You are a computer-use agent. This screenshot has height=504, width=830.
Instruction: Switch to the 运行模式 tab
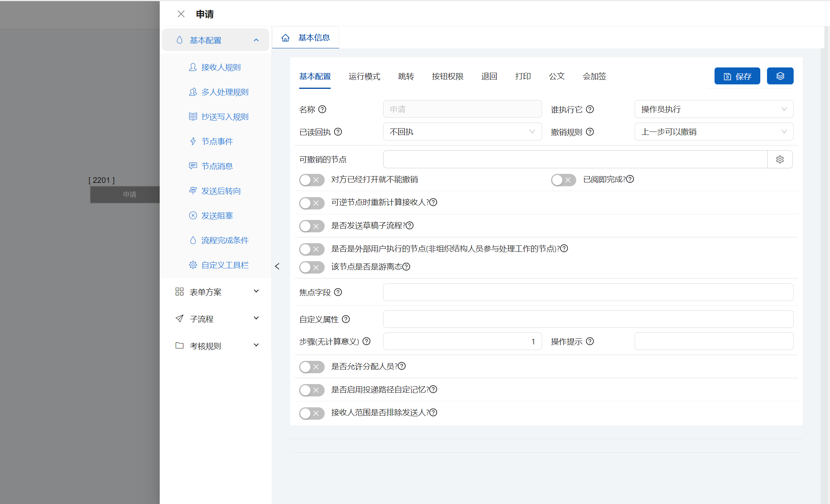tap(364, 76)
